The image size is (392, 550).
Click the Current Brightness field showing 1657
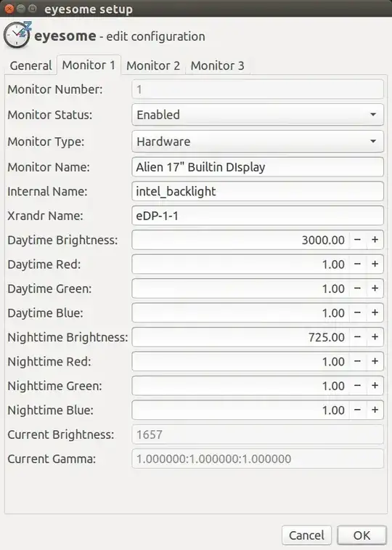pyautogui.click(x=258, y=434)
